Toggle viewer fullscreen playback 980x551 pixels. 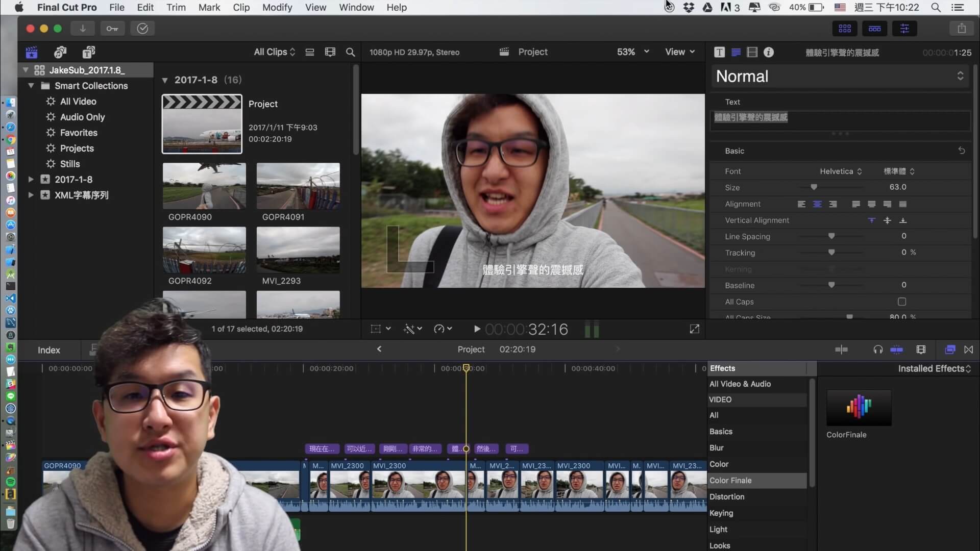tap(694, 329)
